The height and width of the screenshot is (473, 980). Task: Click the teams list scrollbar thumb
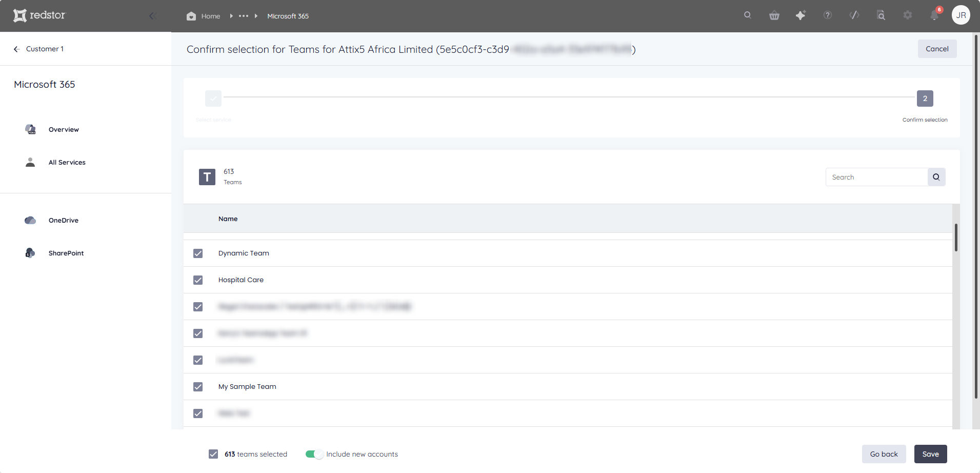[956, 238]
